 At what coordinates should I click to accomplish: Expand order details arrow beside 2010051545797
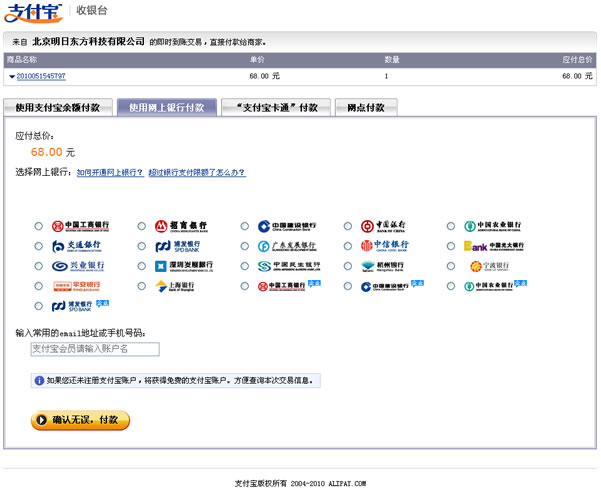tap(12, 77)
